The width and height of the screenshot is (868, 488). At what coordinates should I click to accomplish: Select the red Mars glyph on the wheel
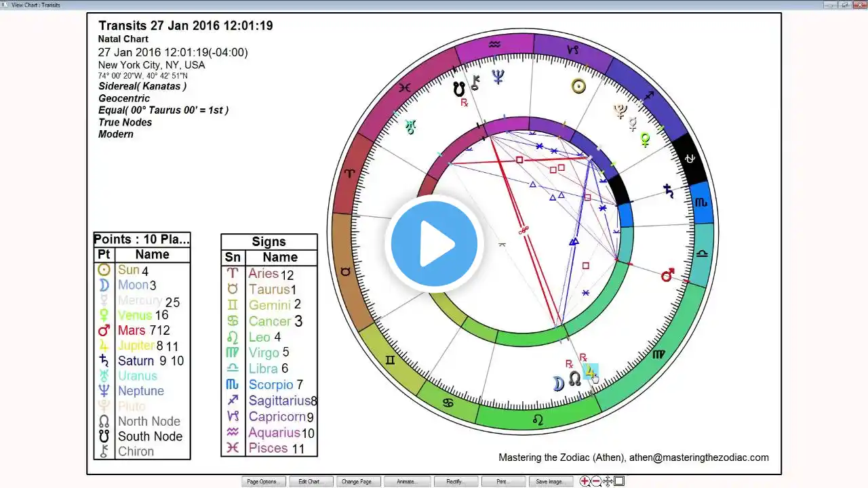668,274
